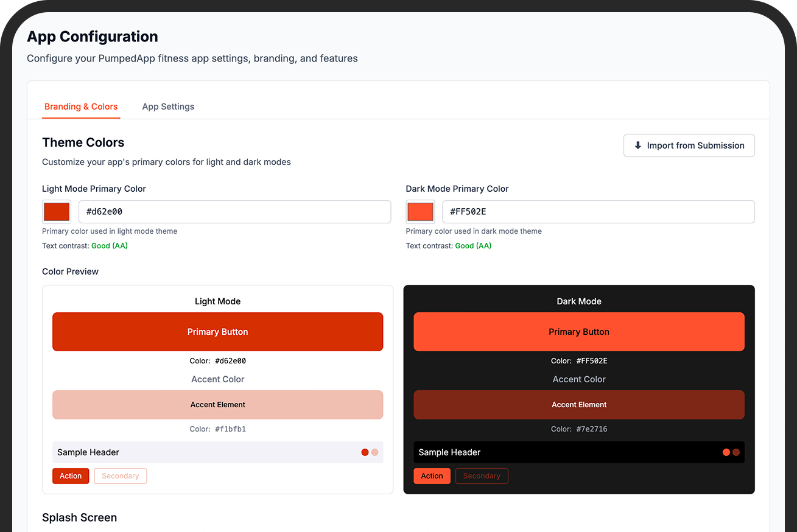Click the Dark Mode hex color input field
Image resolution: width=797 pixels, height=532 pixels.
(x=598, y=212)
